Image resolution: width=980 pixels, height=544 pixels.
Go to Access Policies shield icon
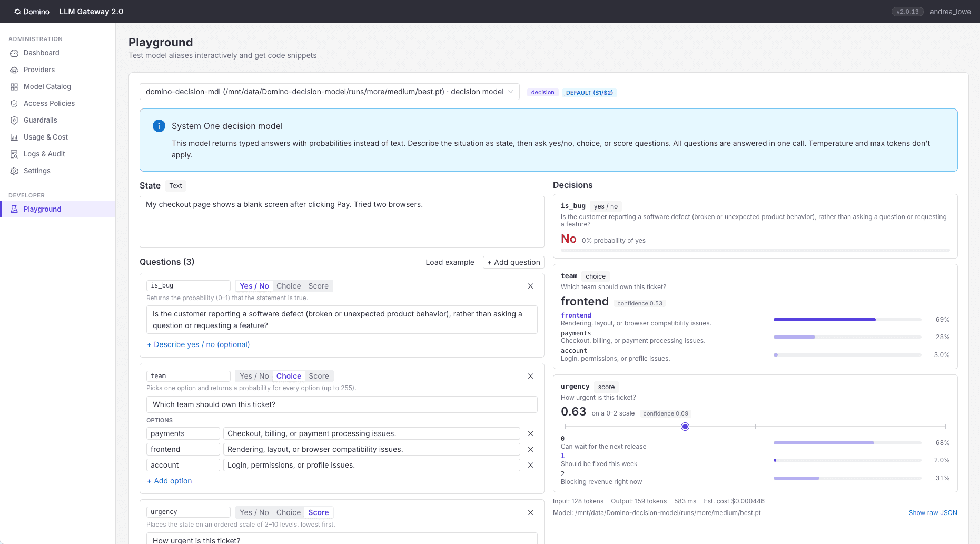(x=14, y=103)
